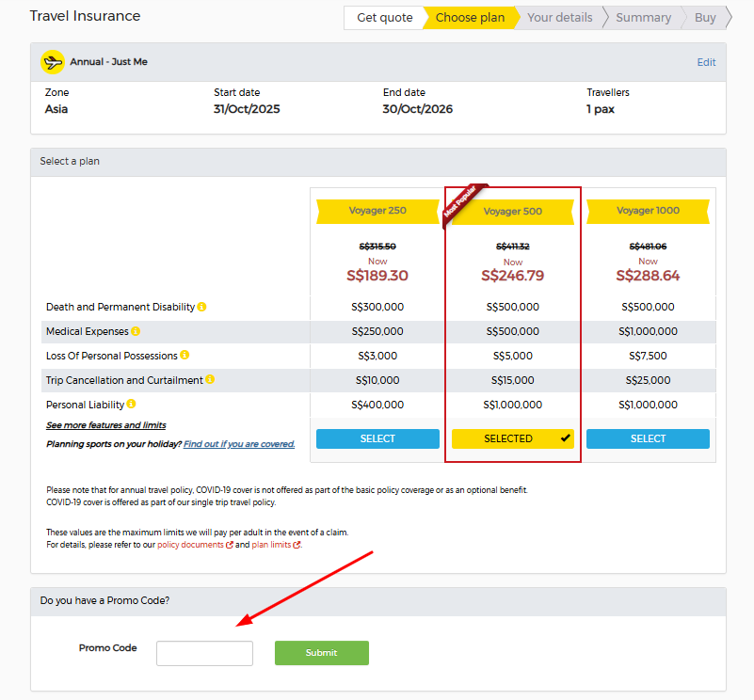The height and width of the screenshot is (700, 754).
Task: Click the airplane icon in the quote summary header
Action: pos(53,62)
